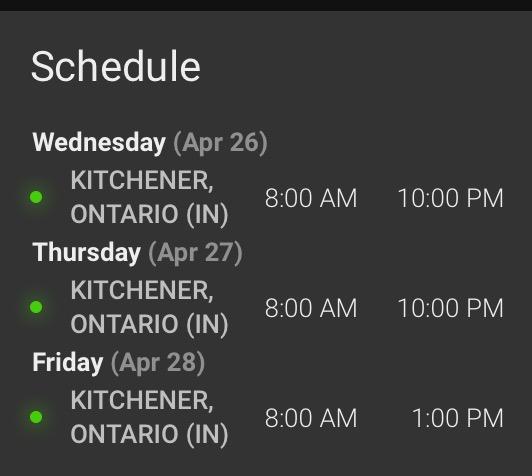The height and width of the screenshot is (476, 532).
Task: Click the green status dot for Friday
Action: click(36, 417)
